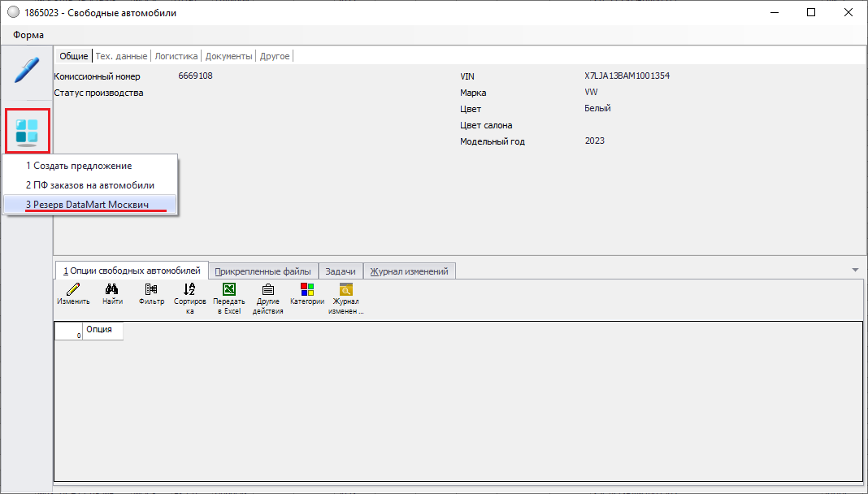Image resolution: width=868 pixels, height=494 pixels.
Task: Choose ПФ заказов на автомобили
Action: click(x=90, y=185)
